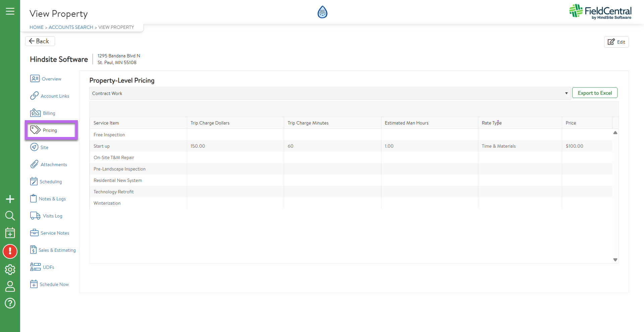This screenshot has height=332, width=644.
Task: Click the water drop logo icon
Action: 322,12
